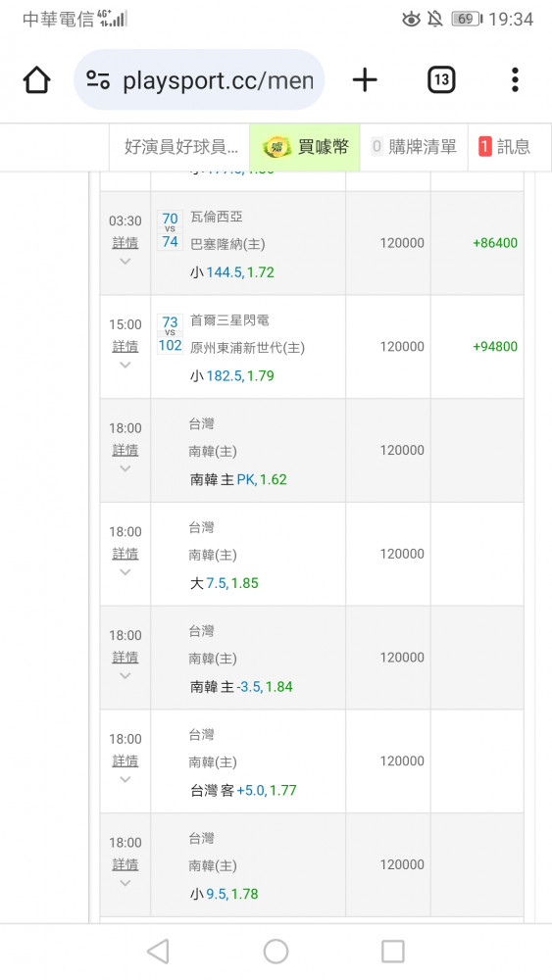
Task: Open 詳情 link for 首爾三星閃電 game
Action: point(125,346)
